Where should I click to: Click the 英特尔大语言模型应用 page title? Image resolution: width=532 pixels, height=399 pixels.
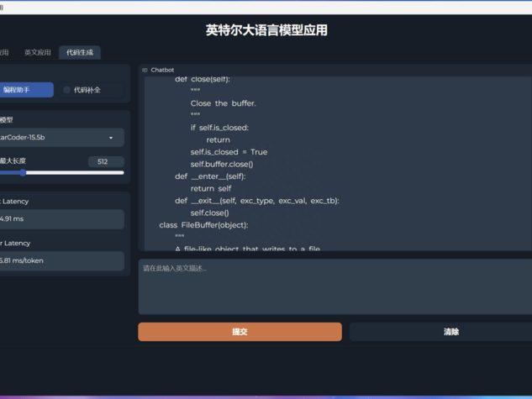(x=266, y=30)
